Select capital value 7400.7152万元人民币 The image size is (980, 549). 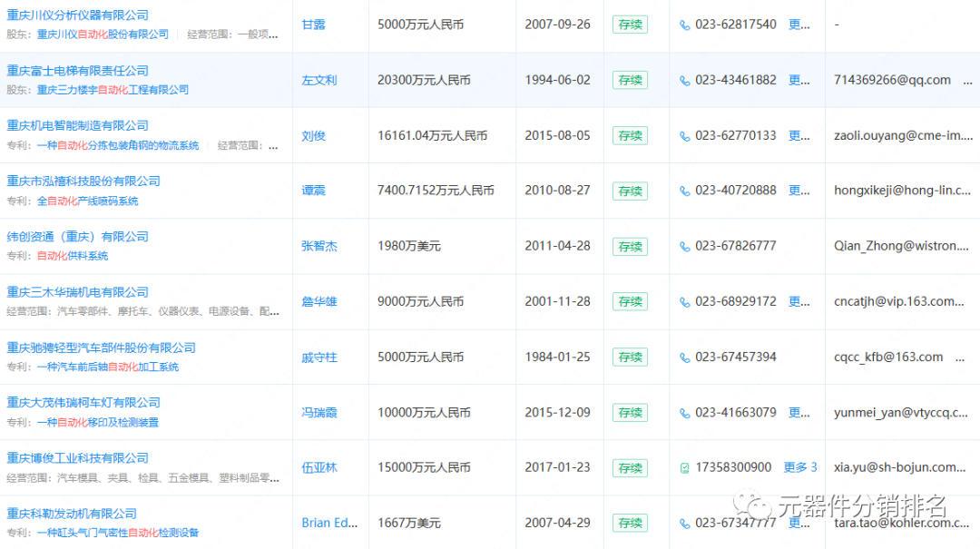[436, 191]
